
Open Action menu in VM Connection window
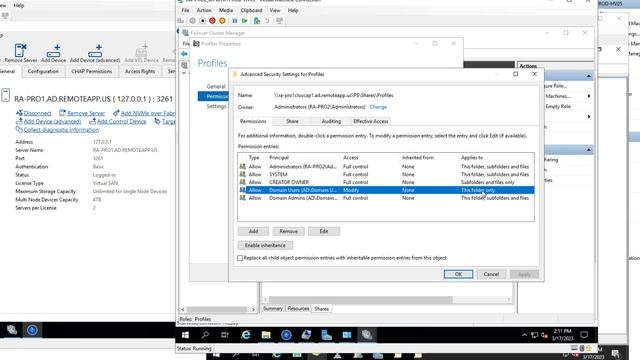[204, 10]
